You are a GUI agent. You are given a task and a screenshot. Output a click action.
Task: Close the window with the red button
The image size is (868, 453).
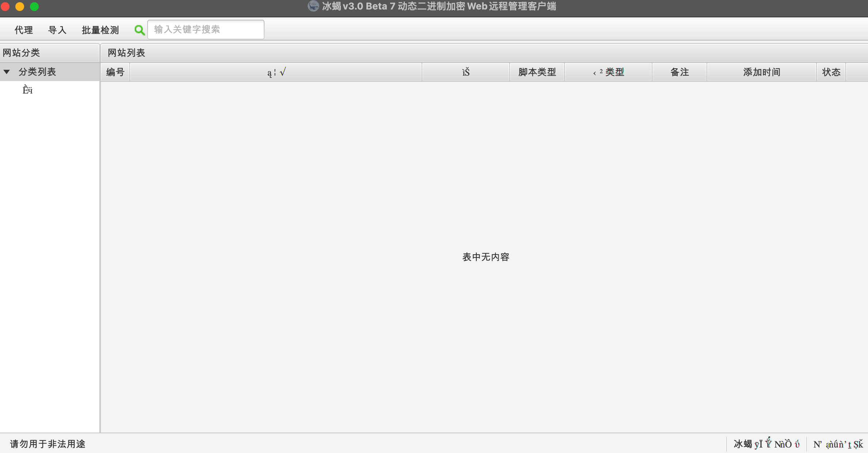[x=5, y=7]
